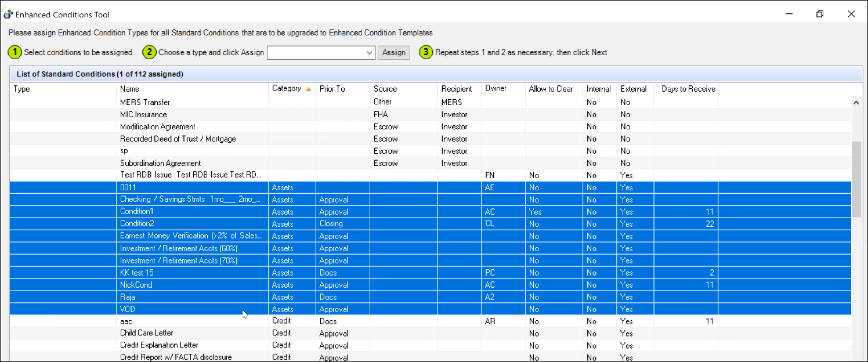The height and width of the screenshot is (362, 868).
Task: Select the KK test 15 condition
Action: (431, 273)
